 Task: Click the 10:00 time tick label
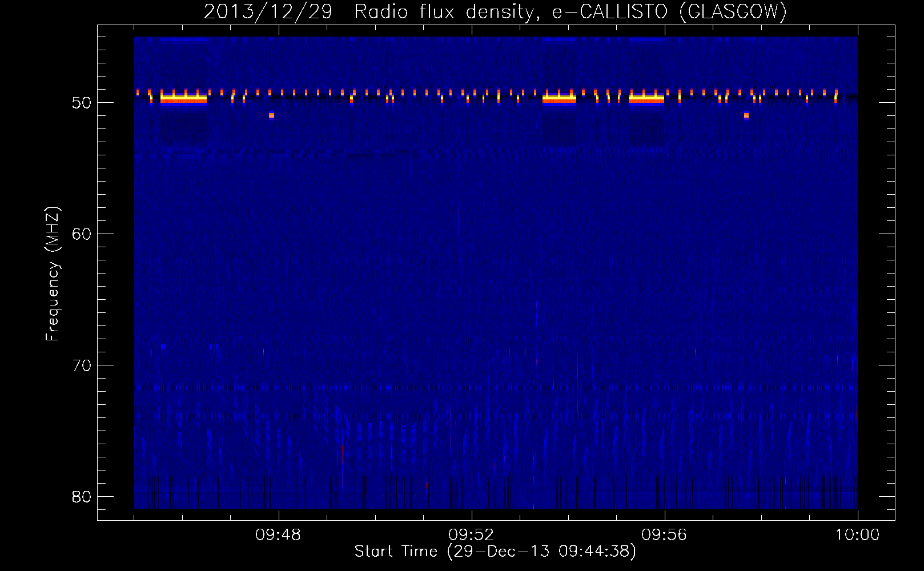pos(857,535)
